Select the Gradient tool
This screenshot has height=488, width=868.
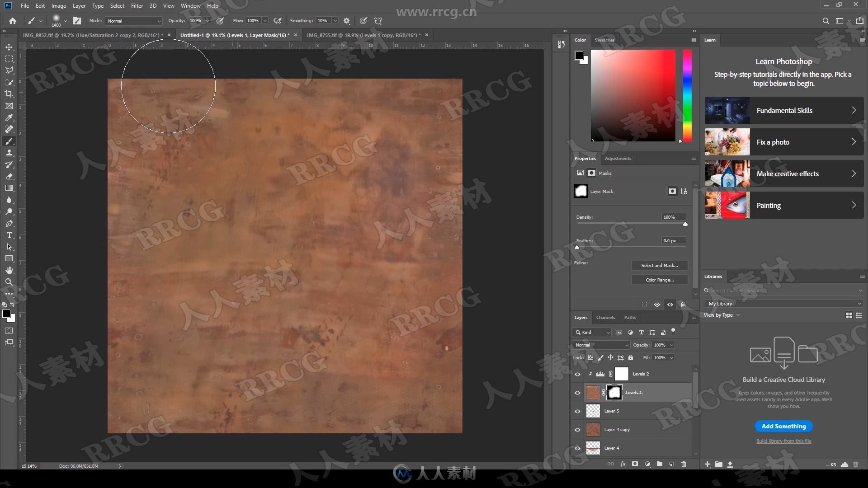pyautogui.click(x=8, y=188)
